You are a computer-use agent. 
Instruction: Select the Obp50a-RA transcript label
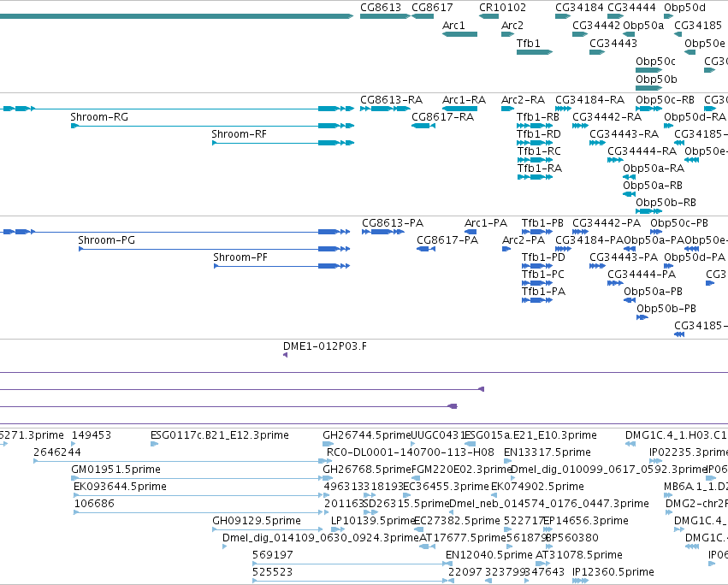click(x=654, y=168)
